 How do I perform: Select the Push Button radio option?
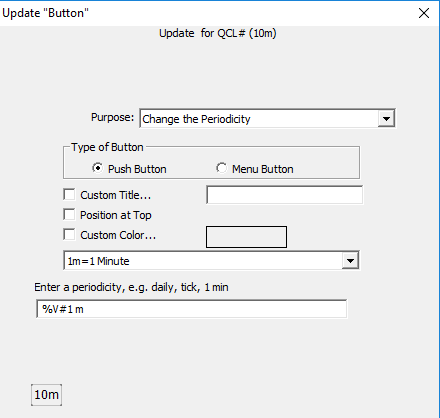(x=97, y=168)
